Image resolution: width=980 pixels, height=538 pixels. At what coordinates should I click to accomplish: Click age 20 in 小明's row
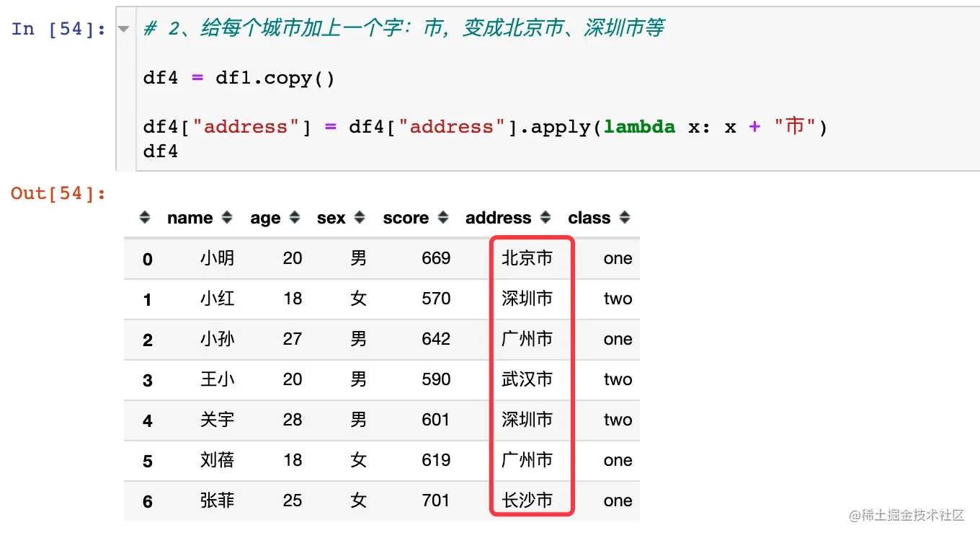293,258
